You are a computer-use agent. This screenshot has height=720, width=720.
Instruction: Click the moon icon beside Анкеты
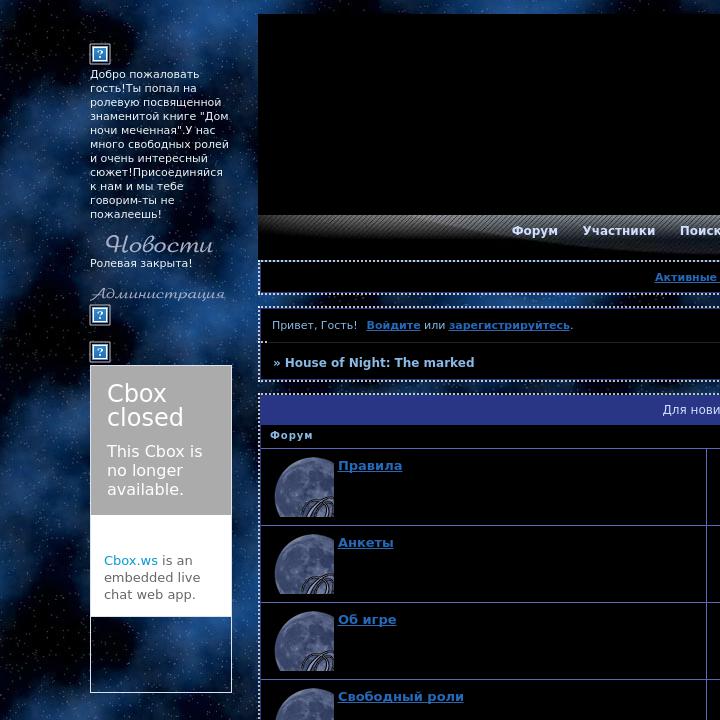tap(304, 564)
